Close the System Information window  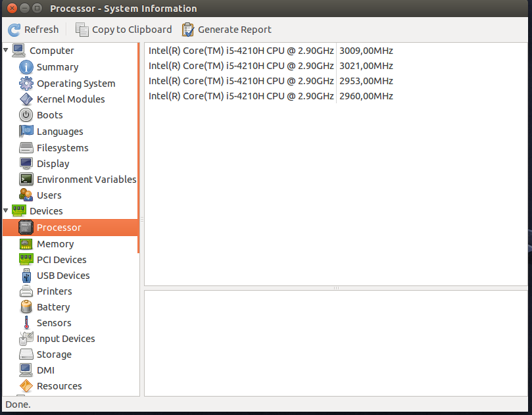12,8
